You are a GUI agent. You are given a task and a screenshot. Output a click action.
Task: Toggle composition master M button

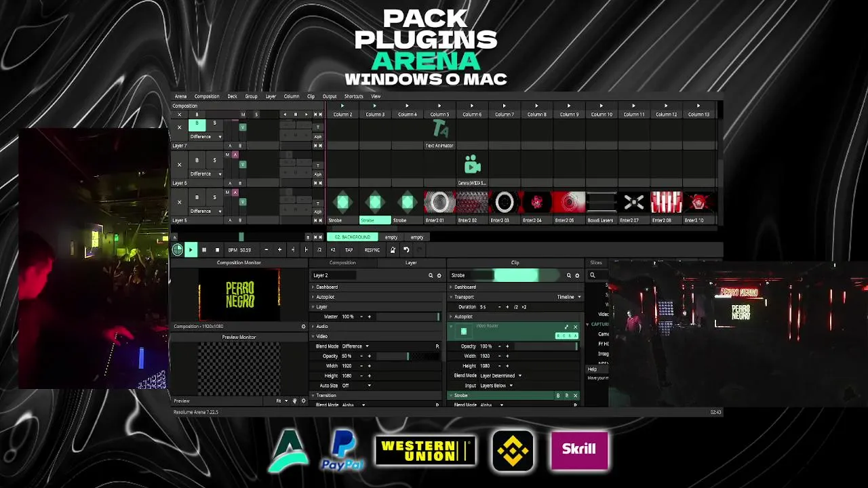[x=243, y=114]
